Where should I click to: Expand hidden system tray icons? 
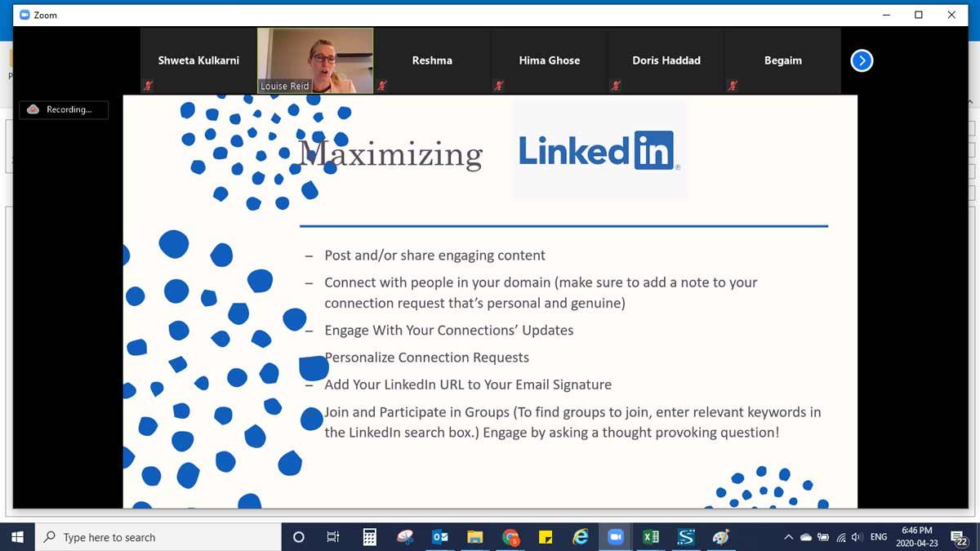788,537
